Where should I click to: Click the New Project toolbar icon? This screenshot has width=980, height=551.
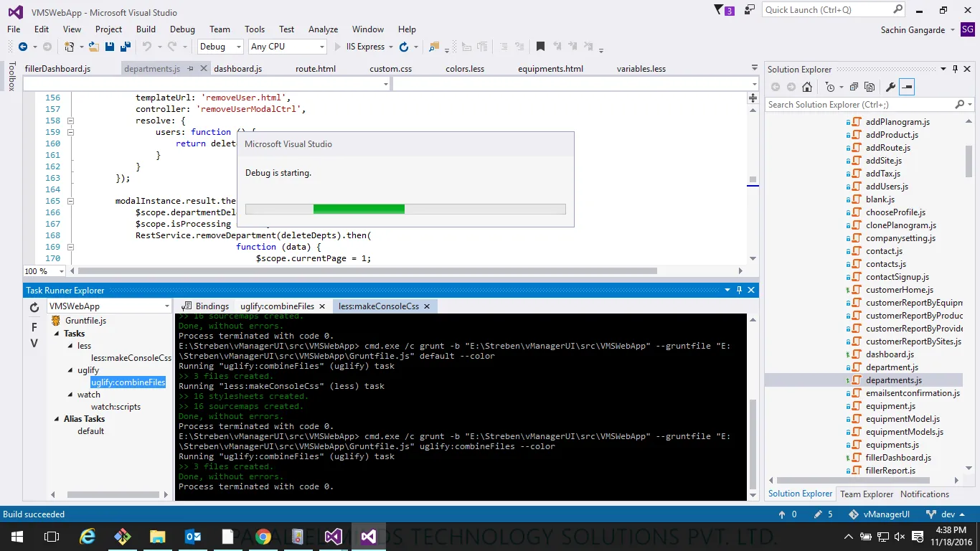pyautogui.click(x=70, y=47)
